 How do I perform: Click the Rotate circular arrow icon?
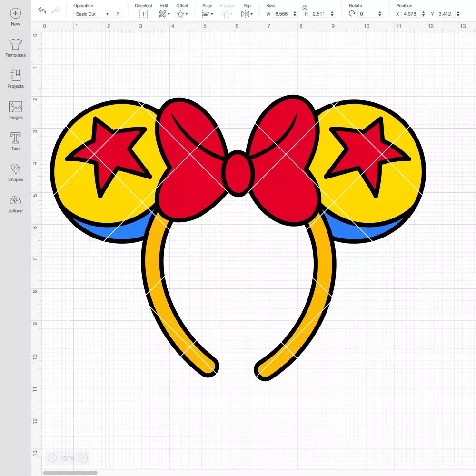pyautogui.click(x=352, y=14)
